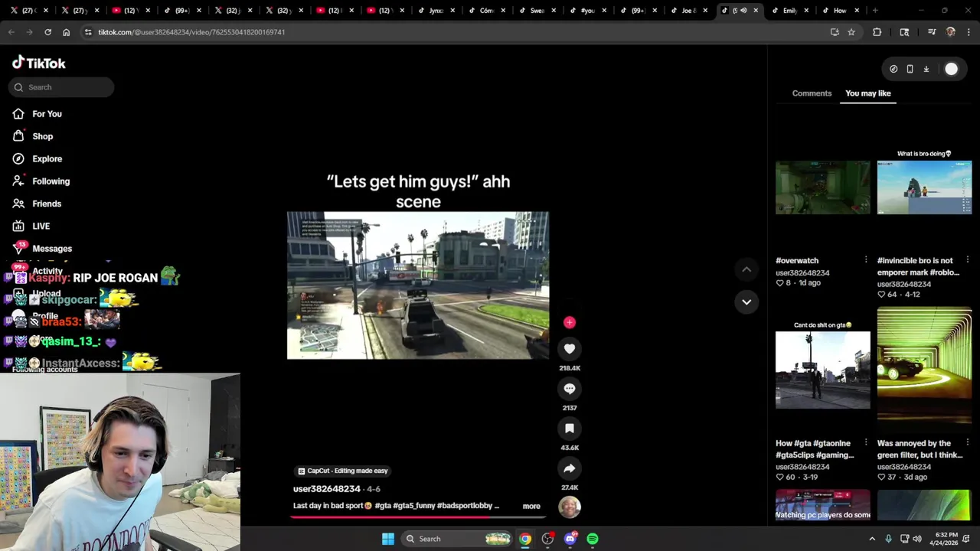The image size is (980, 551).
Task: Open the coin icon in top-right pill
Action: pos(893,69)
